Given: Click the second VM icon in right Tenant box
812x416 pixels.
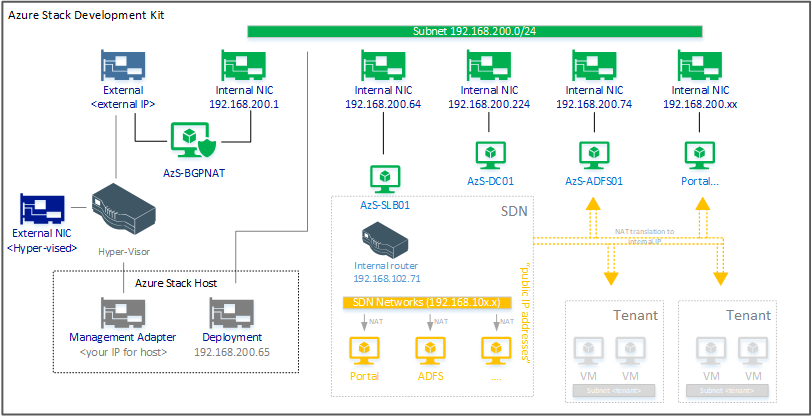Looking at the screenshot, I should pos(752,351).
